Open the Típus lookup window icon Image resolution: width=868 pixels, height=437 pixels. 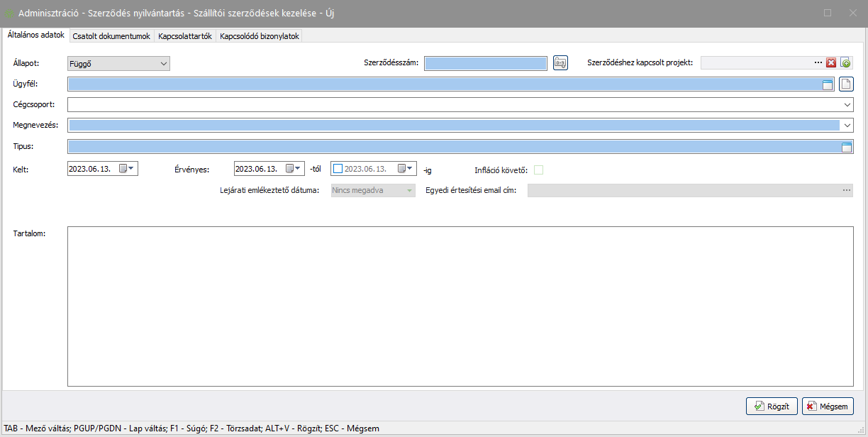[x=845, y=147]
